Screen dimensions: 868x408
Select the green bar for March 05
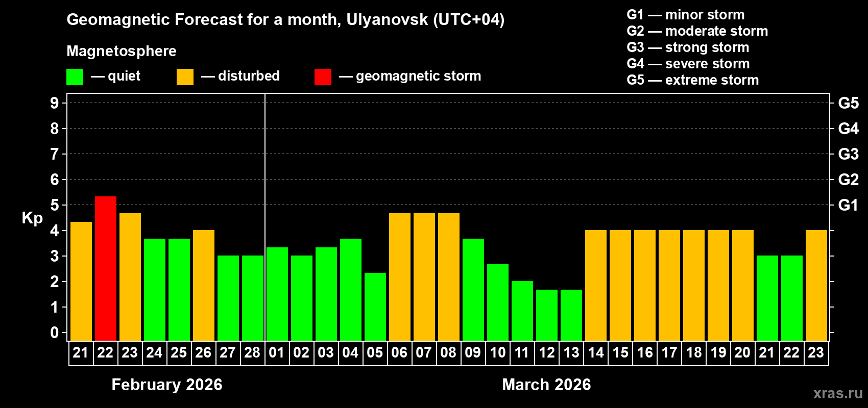(375, 307)
